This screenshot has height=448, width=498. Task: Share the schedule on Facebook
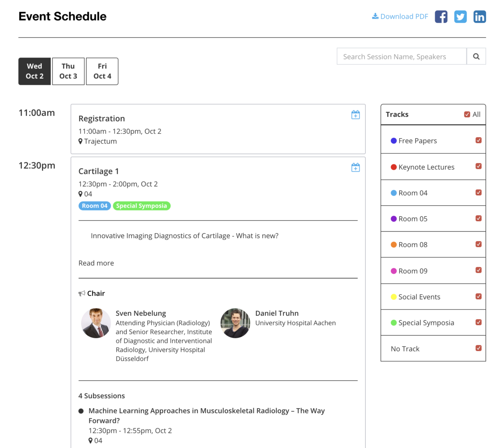pos(441,17)
